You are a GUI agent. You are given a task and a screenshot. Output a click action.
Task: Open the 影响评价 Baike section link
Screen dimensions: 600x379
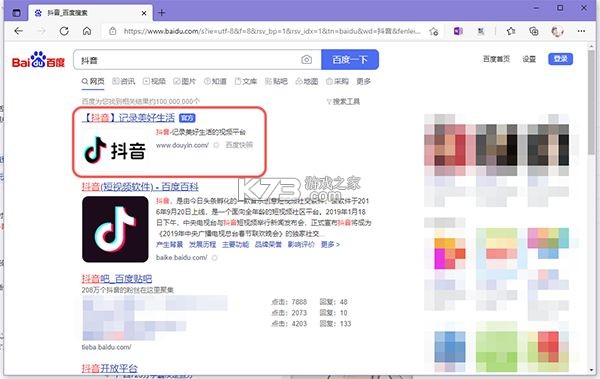pyautogui.click(x=301, y=245)
